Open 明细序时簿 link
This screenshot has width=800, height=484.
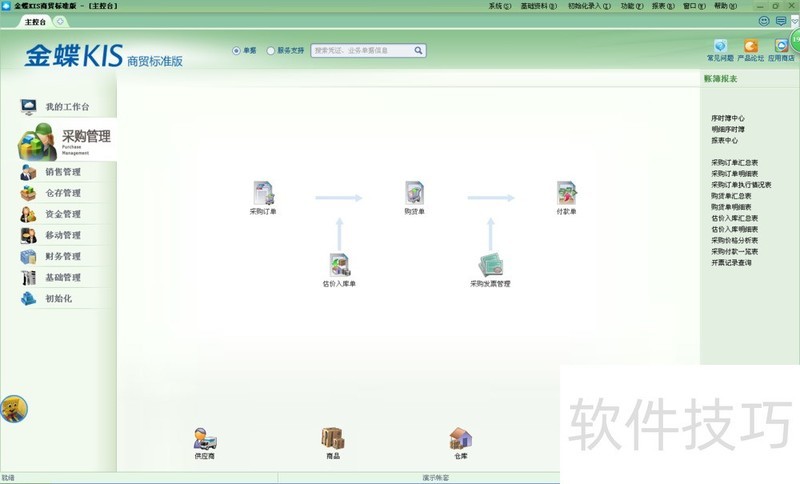(728, 129)
